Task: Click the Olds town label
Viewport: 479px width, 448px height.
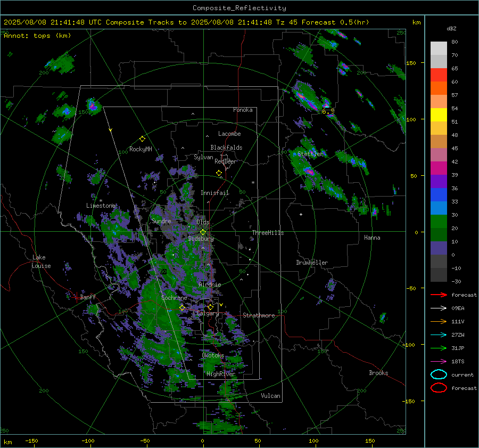Action: click(x=203, y=222)
